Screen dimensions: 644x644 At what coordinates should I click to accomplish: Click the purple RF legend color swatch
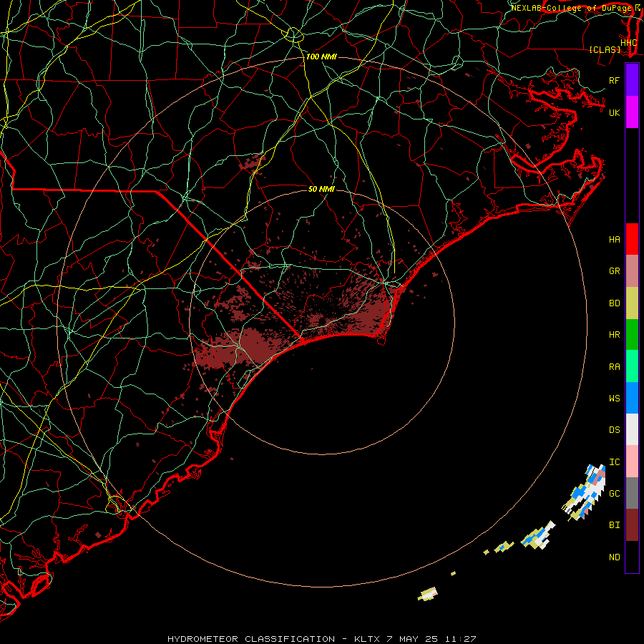point(632,80)
